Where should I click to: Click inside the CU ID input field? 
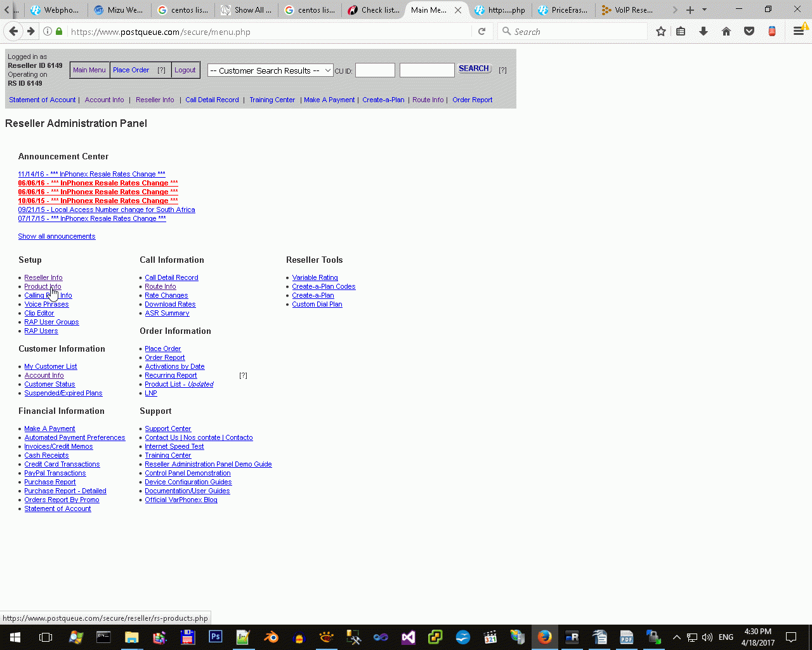click(x=375, y=70)
